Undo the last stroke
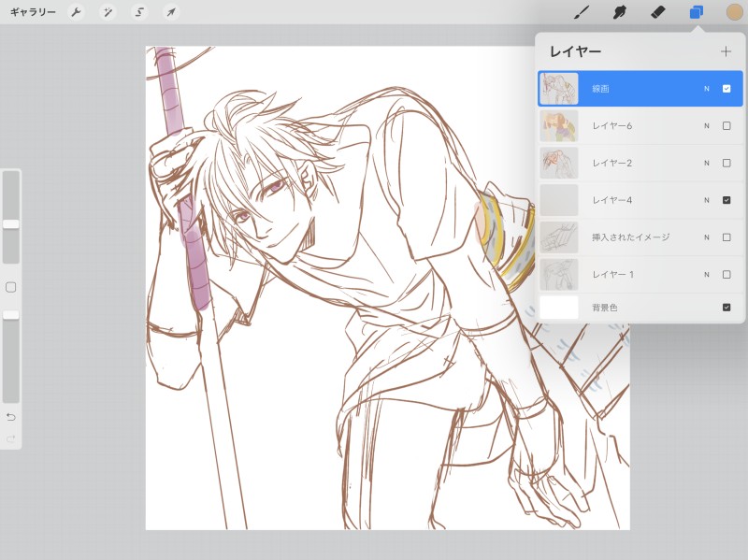Screen dimensions: 748x560 [11, 417]
